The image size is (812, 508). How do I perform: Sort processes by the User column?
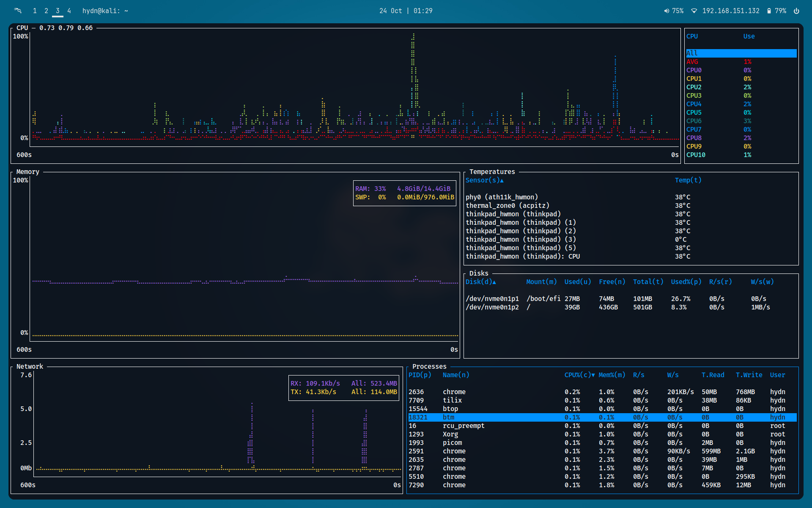pyautogui.click(x=777, y=375)
